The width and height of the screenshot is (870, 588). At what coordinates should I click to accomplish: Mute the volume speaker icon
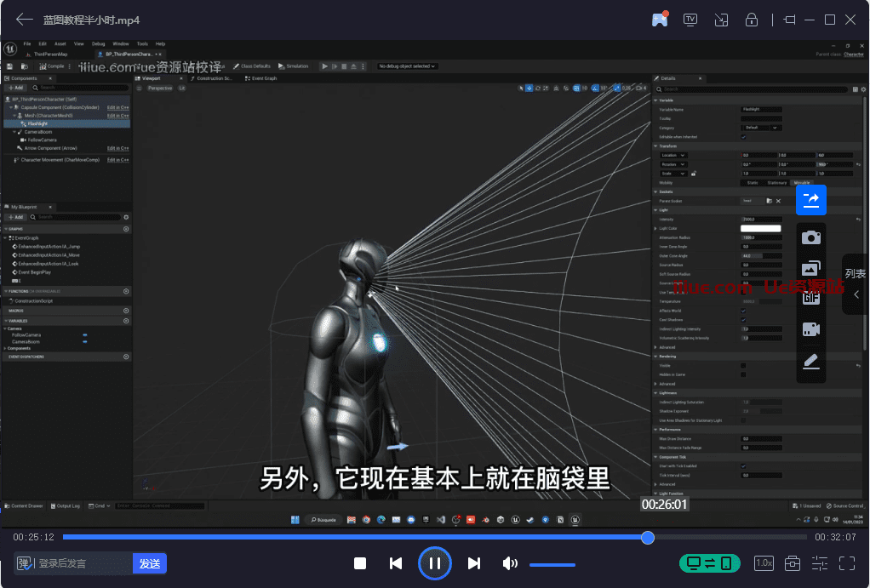[510, 563]
